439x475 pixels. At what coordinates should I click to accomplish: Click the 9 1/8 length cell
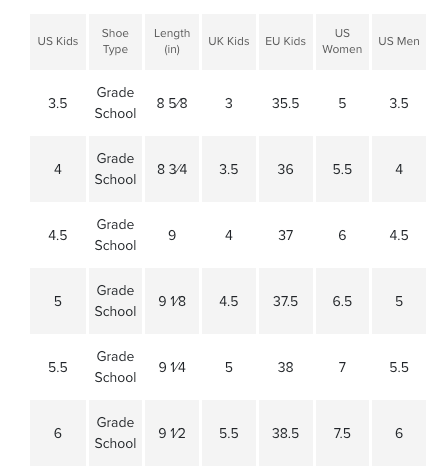point(172,301)
